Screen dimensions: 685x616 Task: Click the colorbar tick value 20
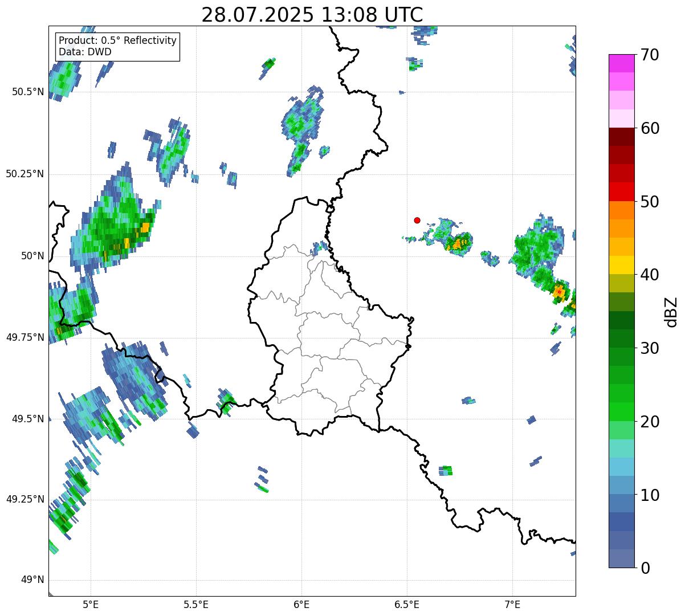click(x=650, y=422)
